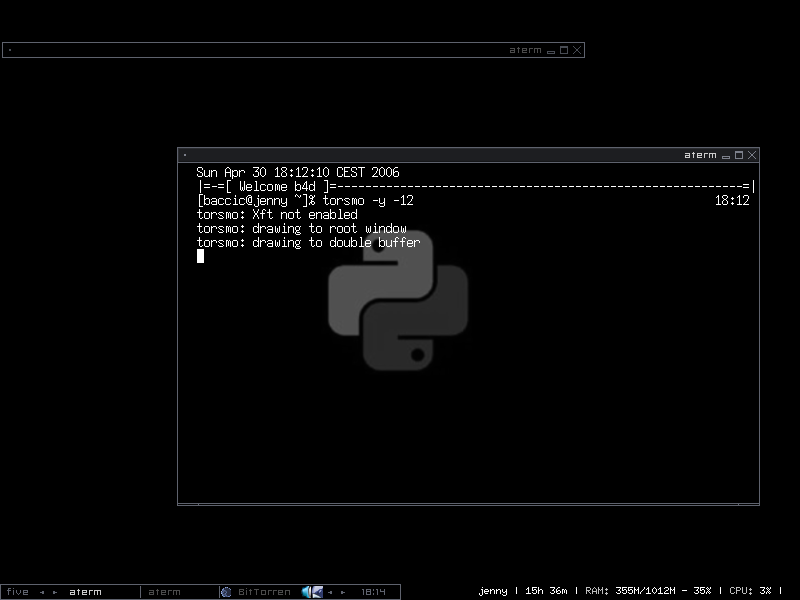Click the 'torsmo -y -12' command text
Screen dimensions: 800x600
[368, 201]
